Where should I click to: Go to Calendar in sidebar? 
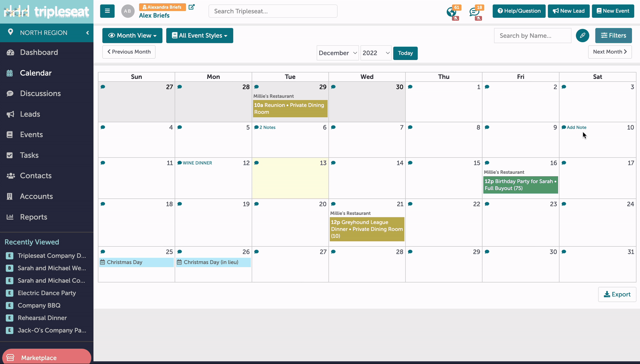coord(36,73)
